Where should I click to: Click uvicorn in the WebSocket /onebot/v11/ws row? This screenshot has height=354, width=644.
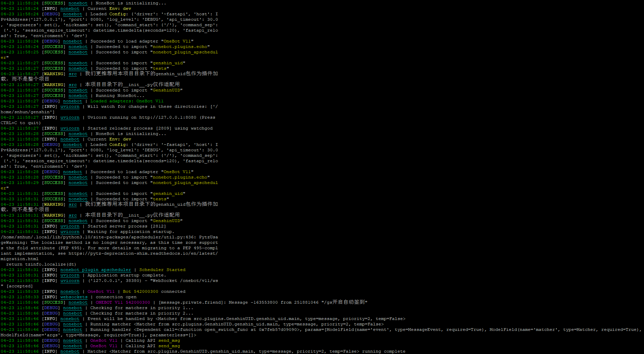[70, 281]
